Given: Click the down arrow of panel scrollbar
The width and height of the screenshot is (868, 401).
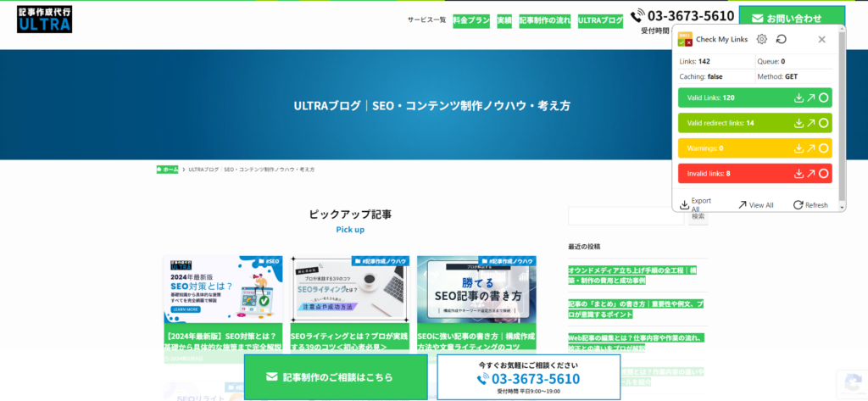Looking at the screenshot, I should coord(842,207).
